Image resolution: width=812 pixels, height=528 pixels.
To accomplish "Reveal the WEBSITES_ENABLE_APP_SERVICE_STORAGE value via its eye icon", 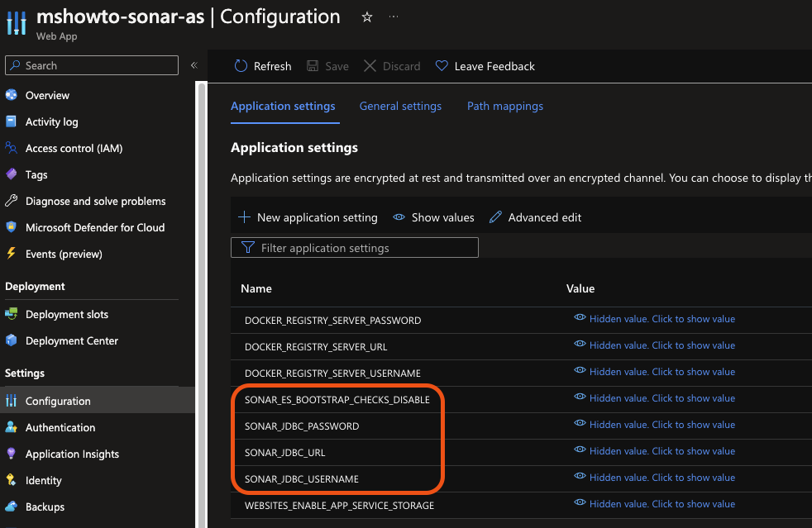I will [580, 502].
